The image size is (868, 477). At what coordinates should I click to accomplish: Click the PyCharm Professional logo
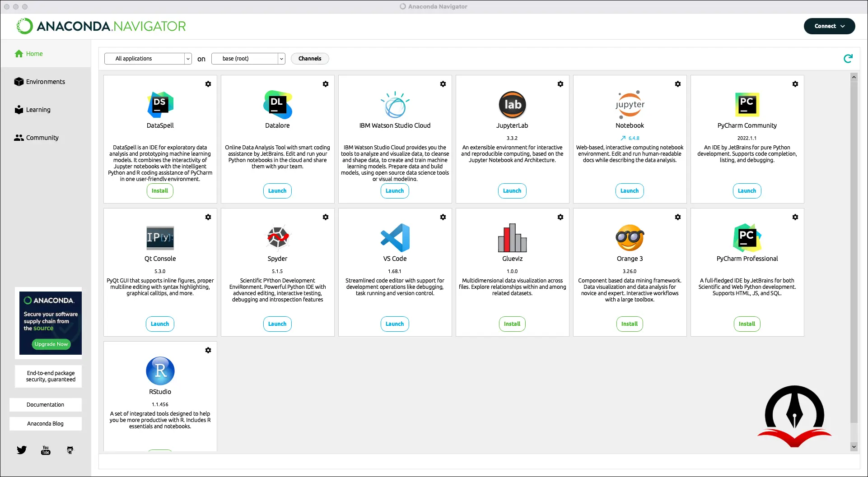(x=747, y=238)
